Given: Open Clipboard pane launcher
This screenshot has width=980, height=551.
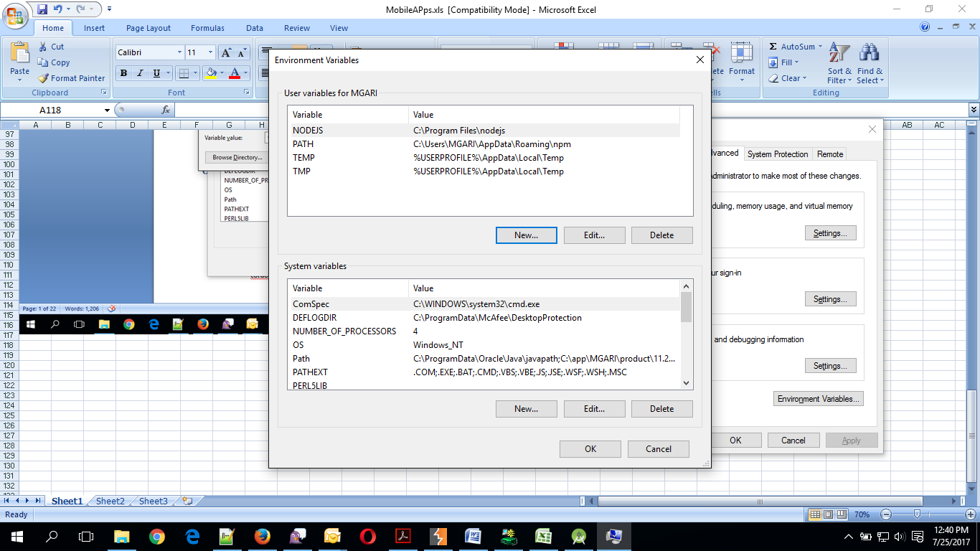Looking at the screenshot, I should tap(104, 93).
